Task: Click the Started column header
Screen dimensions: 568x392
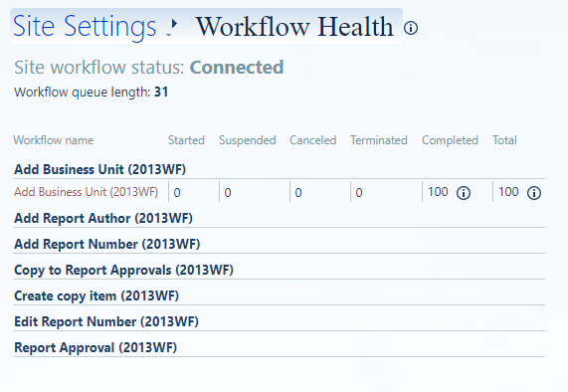Action: point(186,140)
